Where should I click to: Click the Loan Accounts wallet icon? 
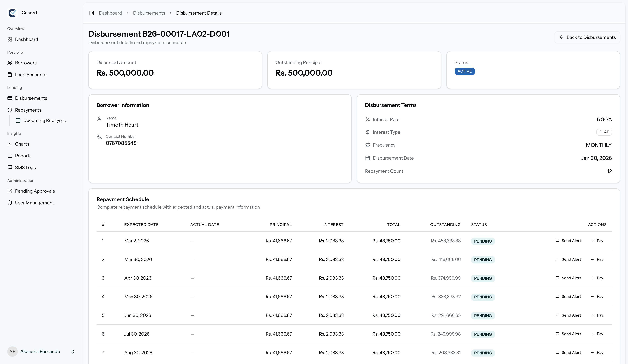point(10,74)
